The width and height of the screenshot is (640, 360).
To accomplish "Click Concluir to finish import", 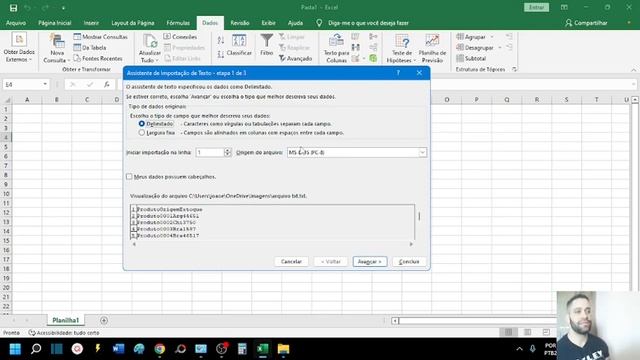I will (409, 262).
